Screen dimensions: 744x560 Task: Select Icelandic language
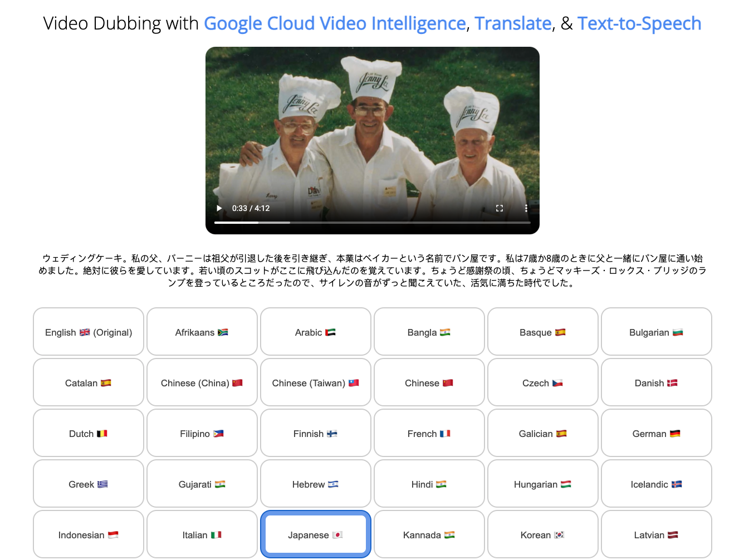(657, 484)
